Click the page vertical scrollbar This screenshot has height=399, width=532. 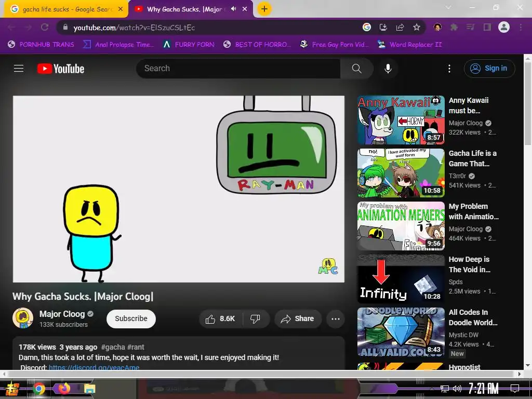click(x=528, y=103)
